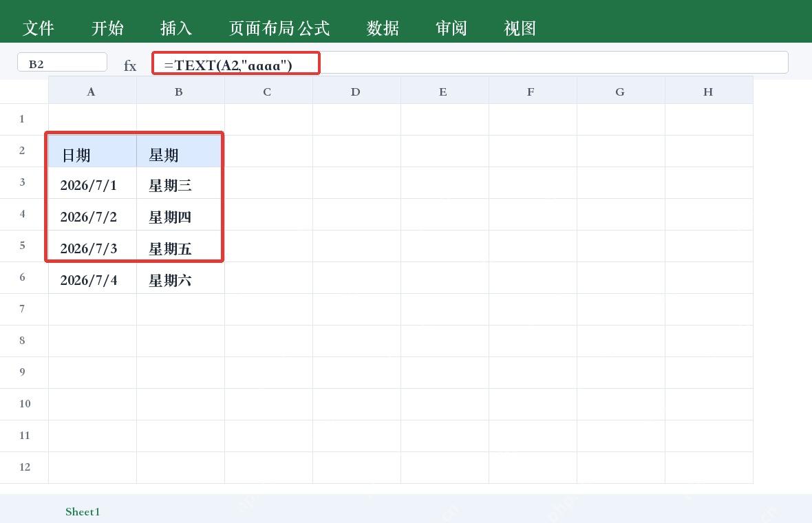
Task: Click the formula bar with TEXT formula
Action: coord(470,63)
